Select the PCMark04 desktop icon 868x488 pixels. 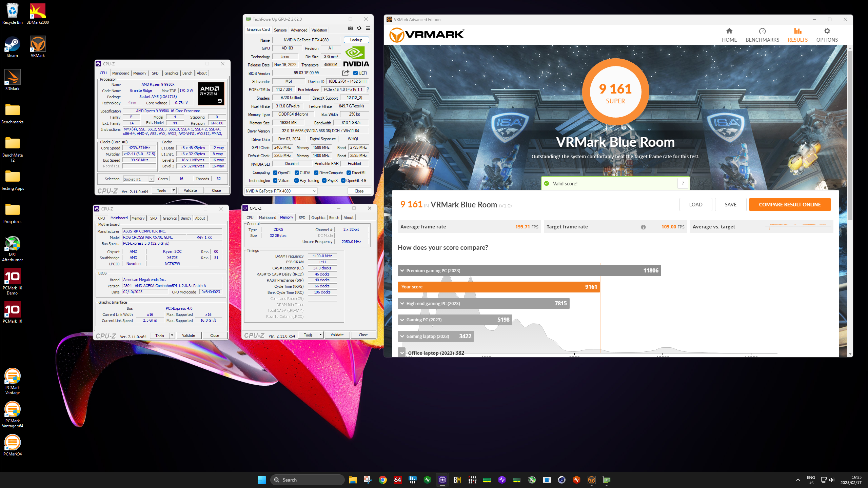pos(13,446)
